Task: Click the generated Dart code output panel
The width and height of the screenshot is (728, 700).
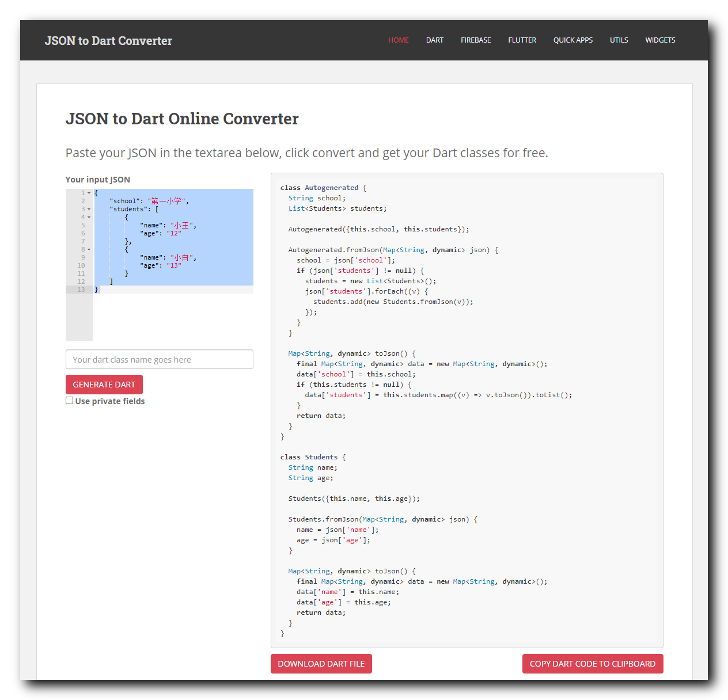Action: [467, 403]
